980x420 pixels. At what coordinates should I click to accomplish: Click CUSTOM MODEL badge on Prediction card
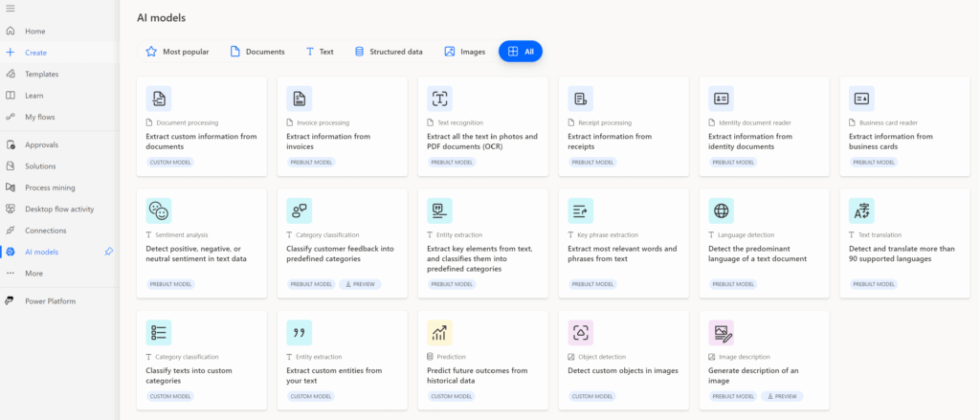click(x=452, y=396)
